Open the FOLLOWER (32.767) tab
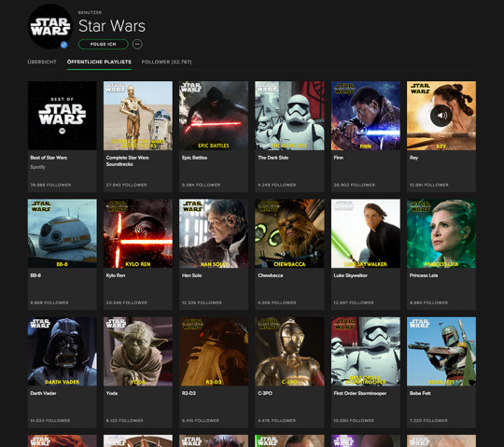The image size is (504, 447). [166, 62]
